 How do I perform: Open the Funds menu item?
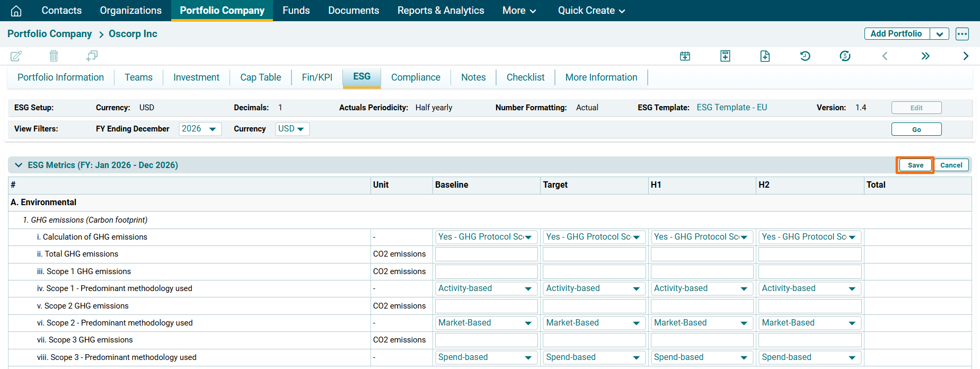296,11
